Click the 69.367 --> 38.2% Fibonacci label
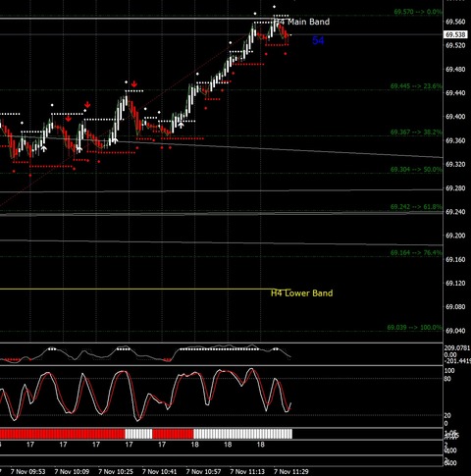Image resolution: width=471 pixels, height=476 pixels. coord(416,132)
